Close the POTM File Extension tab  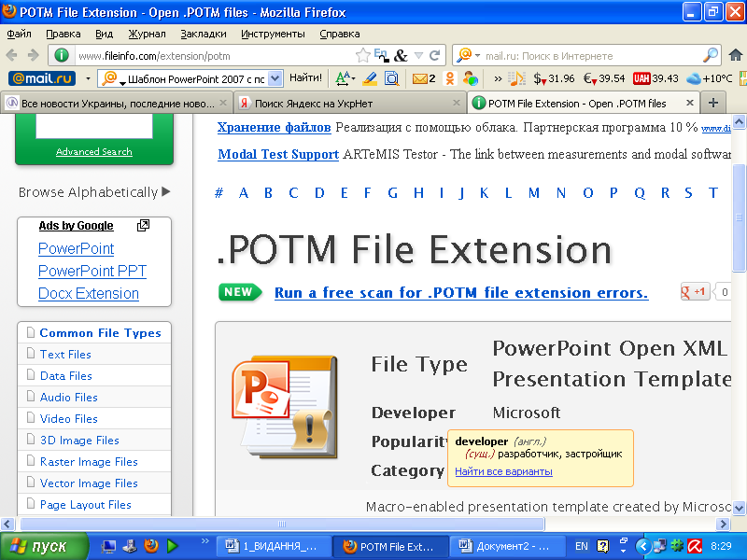[x=689, y=103]
